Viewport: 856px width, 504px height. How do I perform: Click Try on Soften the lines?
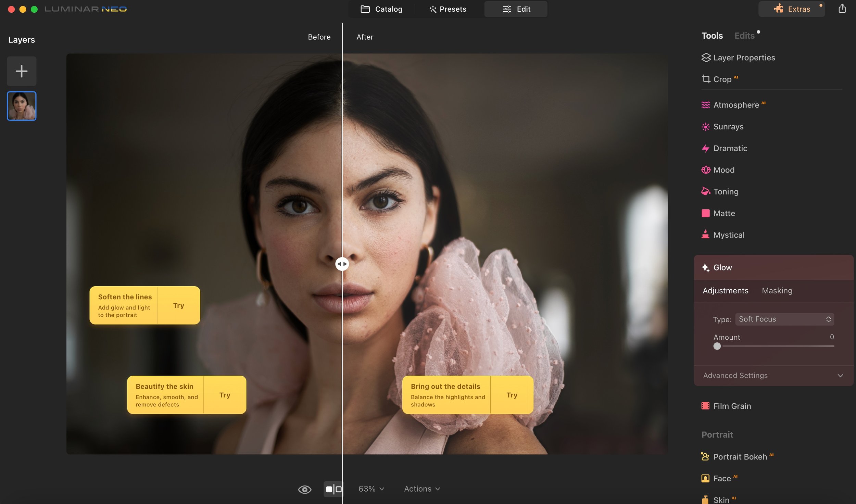[x=178, y=305]
